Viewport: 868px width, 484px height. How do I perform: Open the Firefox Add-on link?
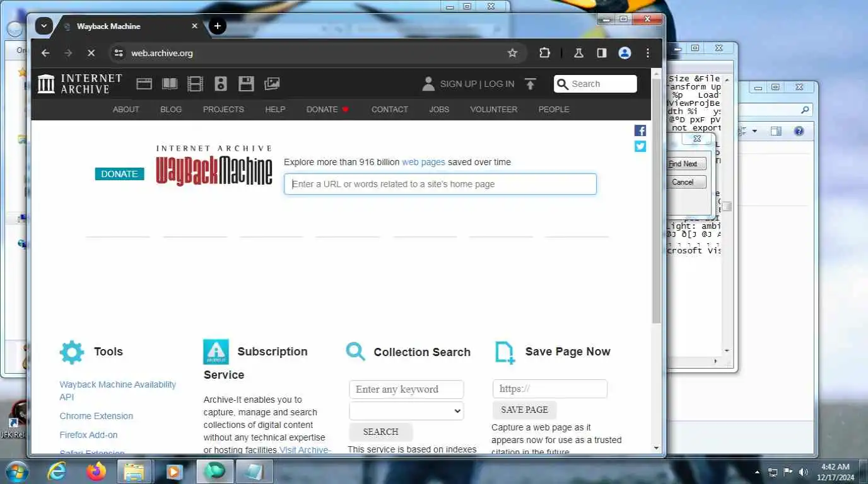[x=88, y=435]
